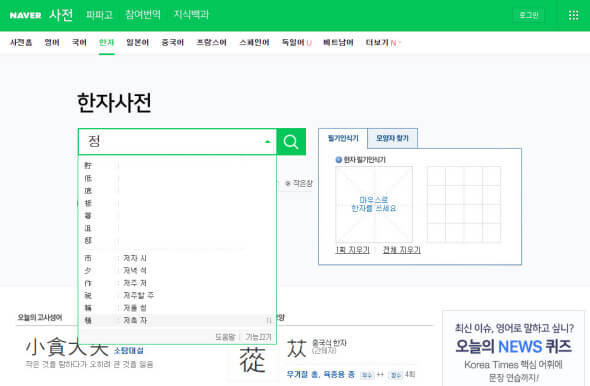Open the 오늘의 고사성어 section heading
This screenshot has width=590, height=386.
point(40,318)
